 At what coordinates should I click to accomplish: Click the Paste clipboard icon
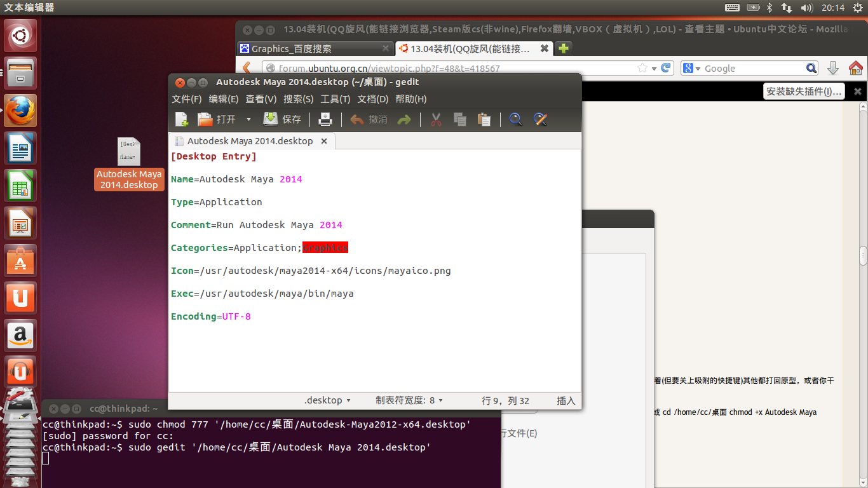point(484,119)
